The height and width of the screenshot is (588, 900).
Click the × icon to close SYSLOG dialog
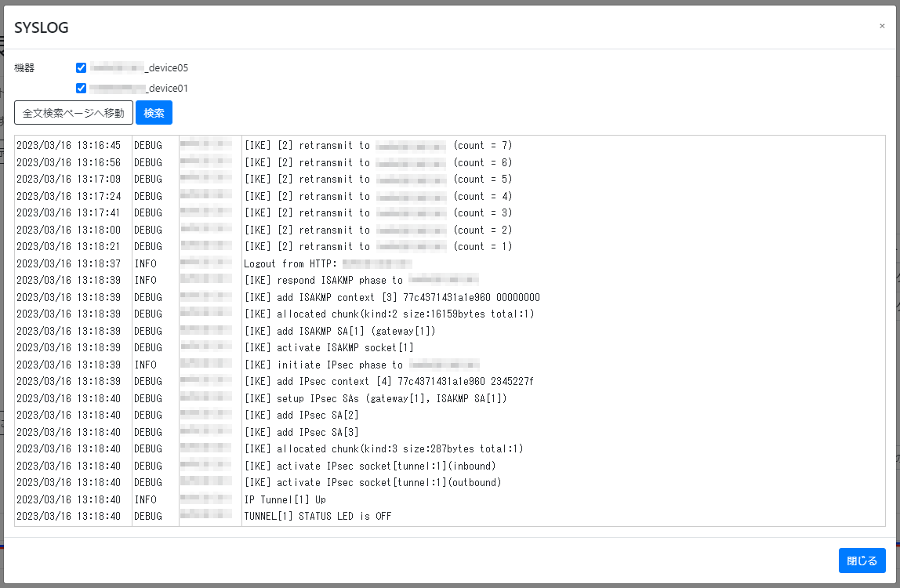point(881,25)
